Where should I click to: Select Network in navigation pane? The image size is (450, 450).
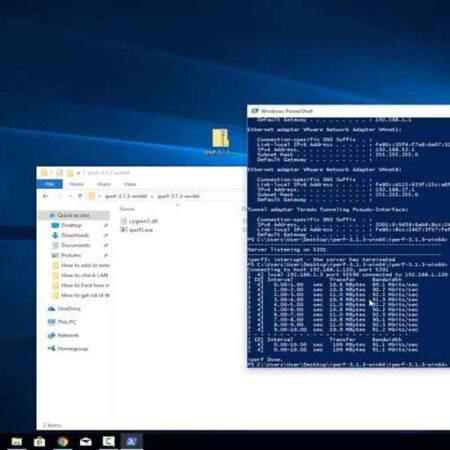point(63,335)
